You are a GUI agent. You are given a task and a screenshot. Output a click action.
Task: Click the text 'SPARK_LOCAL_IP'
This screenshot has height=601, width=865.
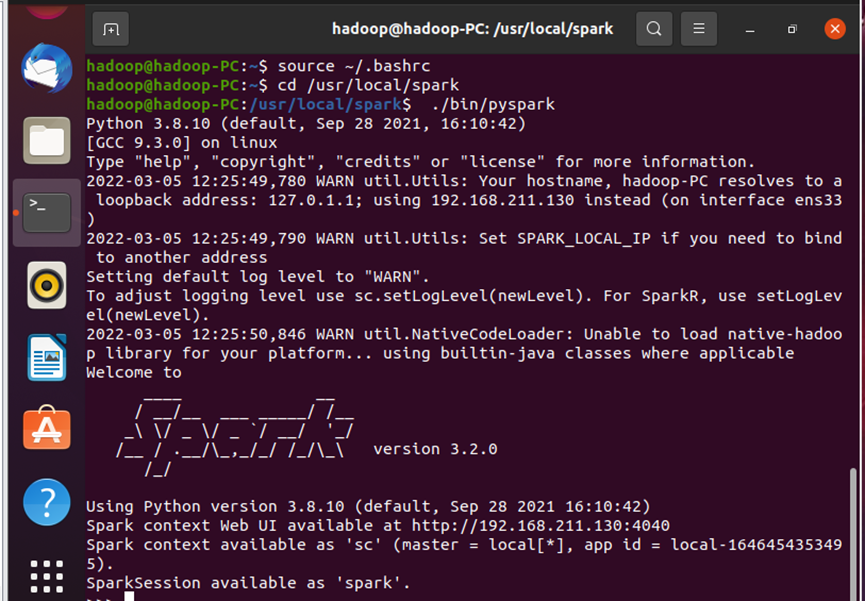click(x=584, y=238)
